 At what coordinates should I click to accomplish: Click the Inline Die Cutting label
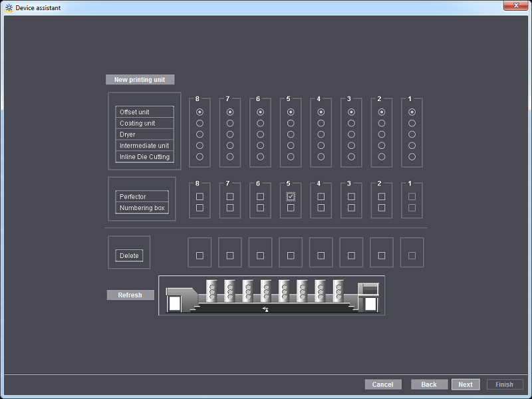click(144, 157)
